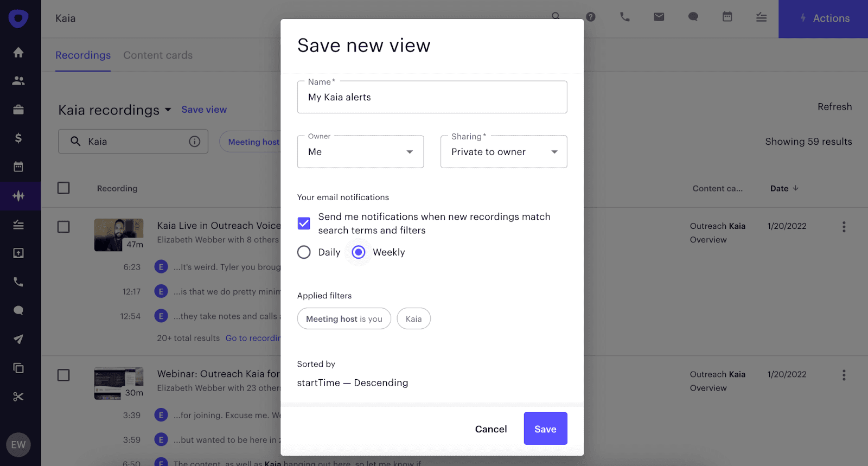Click the phone icon in top bar
This screenshot has width=868, height=466.
pyautogui.click(x=625, y=17)
